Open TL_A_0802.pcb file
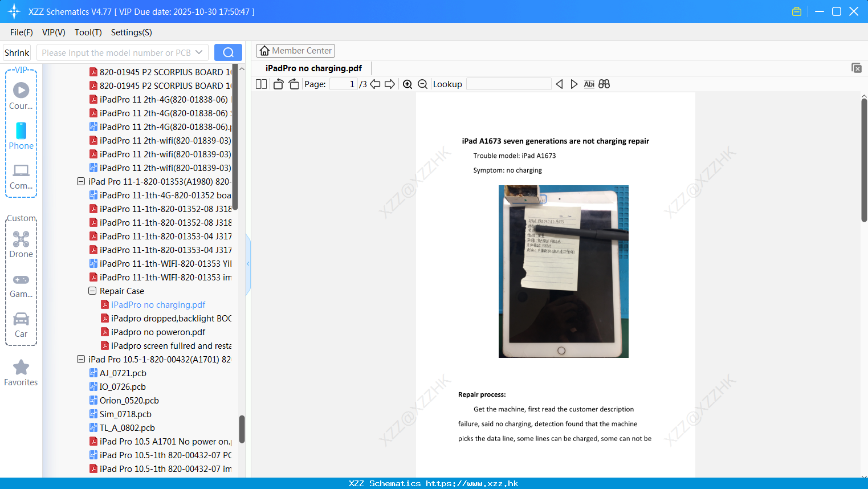Viewport: 868px width, 489px height. tap(122, 427)
